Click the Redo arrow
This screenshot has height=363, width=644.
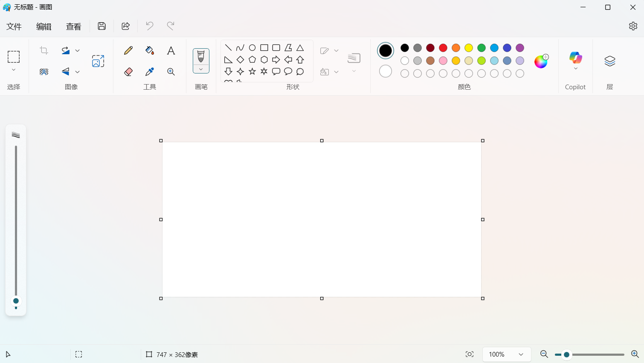coord(171,26)
